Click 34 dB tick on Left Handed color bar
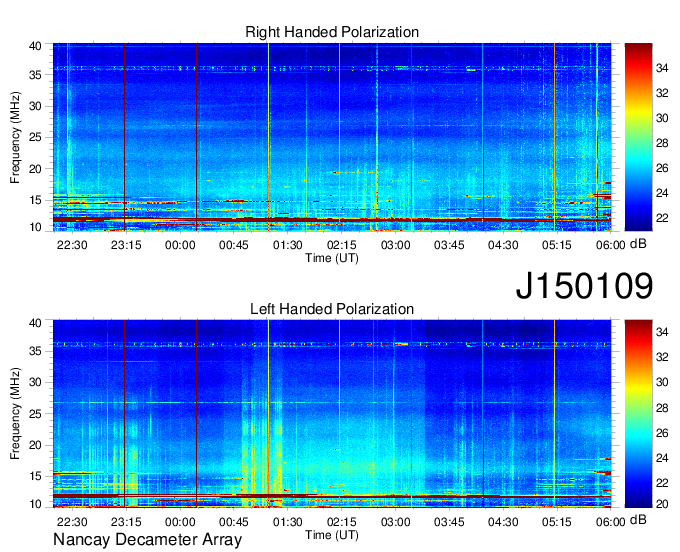This screenshot has height=552, width=680. tap(662, 332)
